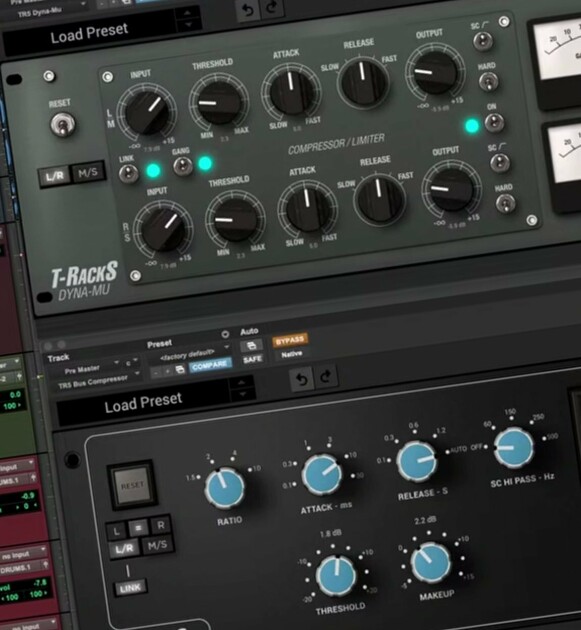Click the copy settings icon next to COMPARE
This screenshot has width=581, height=630.
pos(180,369)
